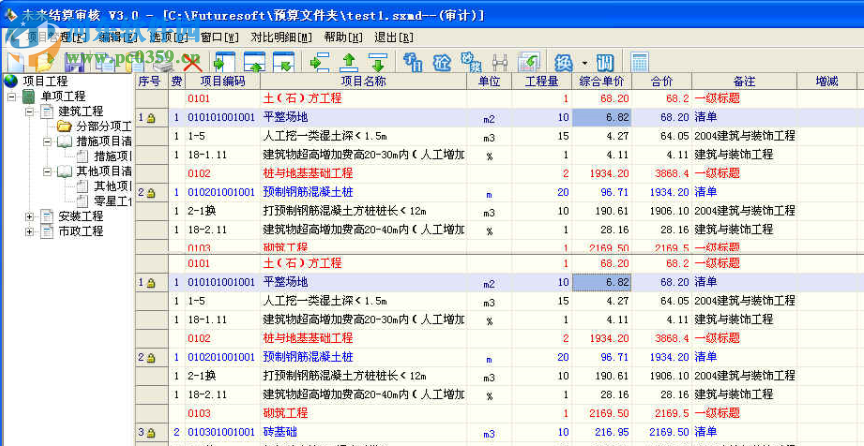This screenshot has width=864, height=446.
Task: Open the 对比明细[M] menu
Action: (x=282, y=37)
